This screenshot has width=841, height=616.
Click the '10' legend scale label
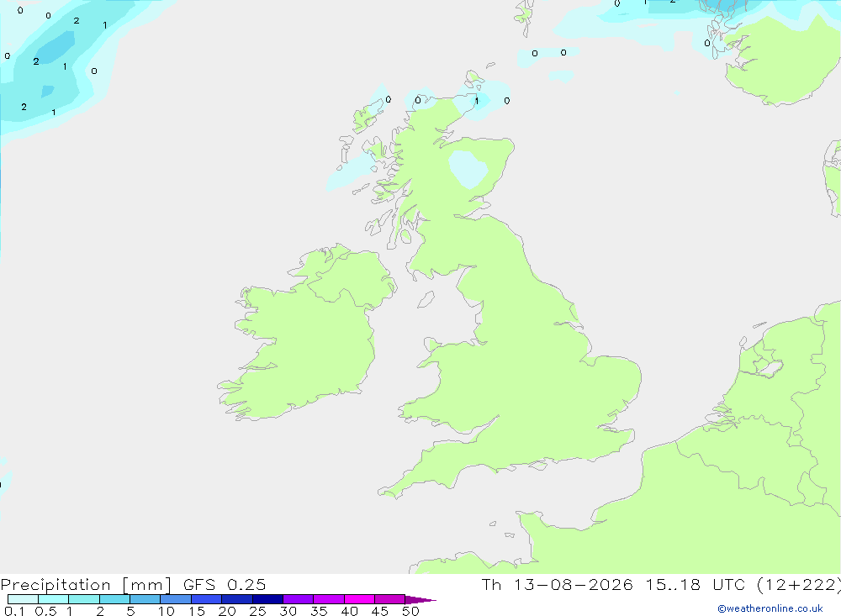[x=167, y=611]
